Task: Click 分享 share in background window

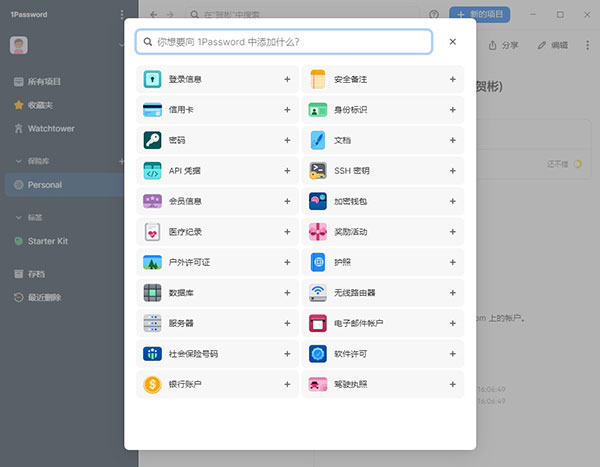Action: pos(503,46)
